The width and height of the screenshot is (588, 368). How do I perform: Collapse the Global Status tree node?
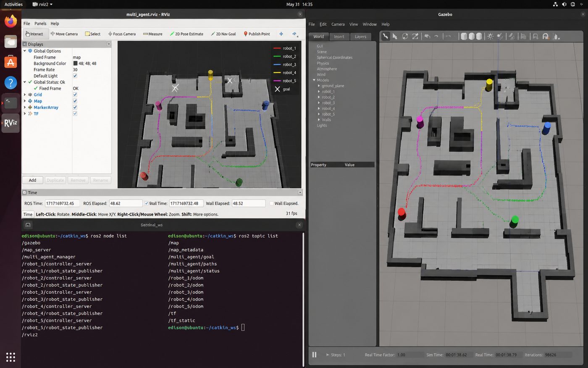click(25, 82)
